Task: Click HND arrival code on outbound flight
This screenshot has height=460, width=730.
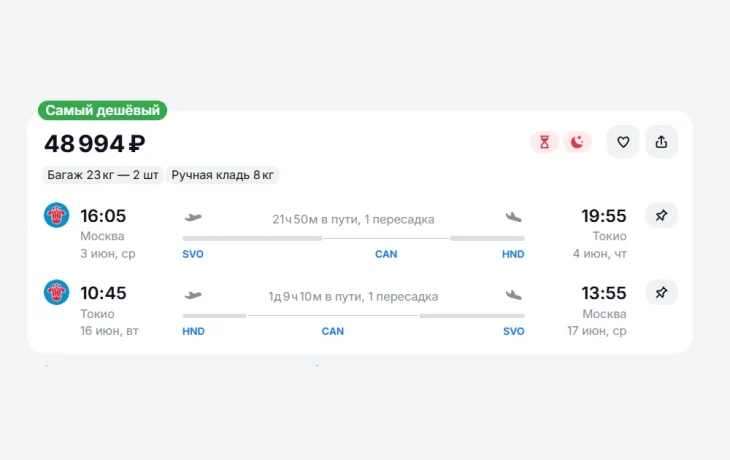Action: pos(513,254)
